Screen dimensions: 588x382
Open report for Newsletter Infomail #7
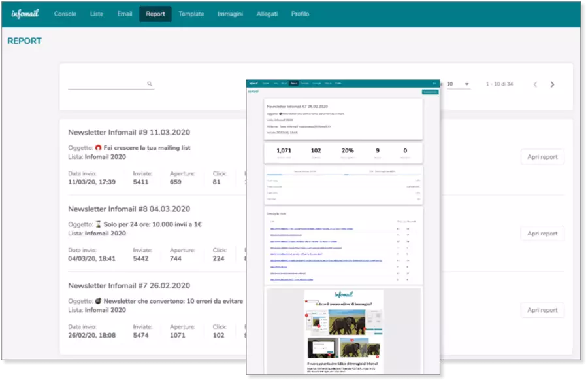(542, 310)
